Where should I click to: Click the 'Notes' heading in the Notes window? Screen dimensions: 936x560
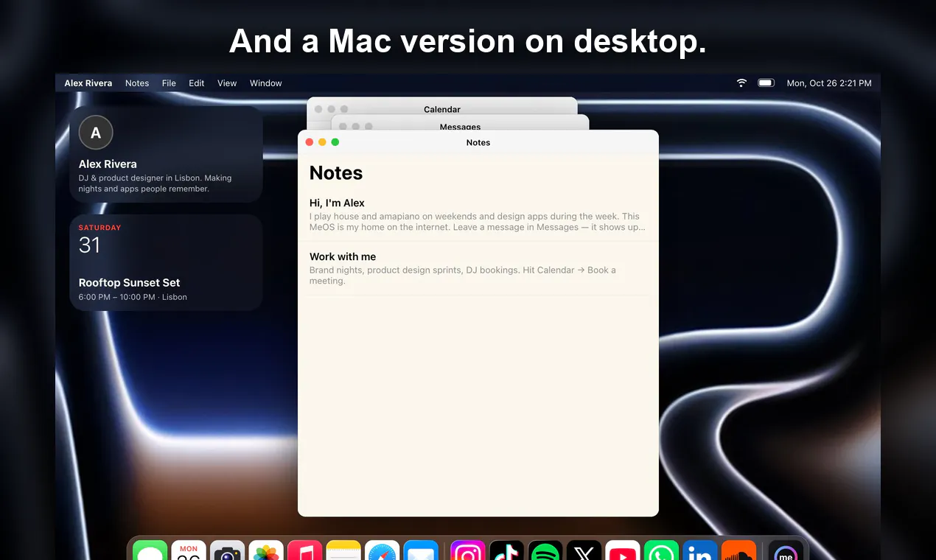coord(336,173)
